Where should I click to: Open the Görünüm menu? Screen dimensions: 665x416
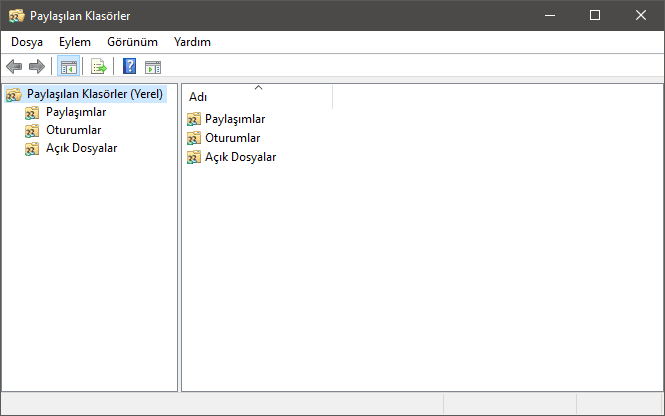click(132, 42)
